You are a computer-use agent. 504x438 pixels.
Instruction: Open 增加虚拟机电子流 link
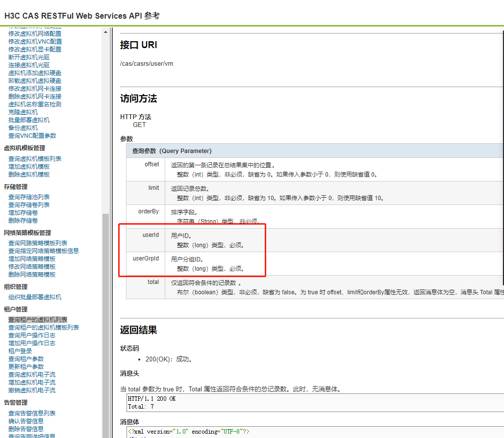32,383
